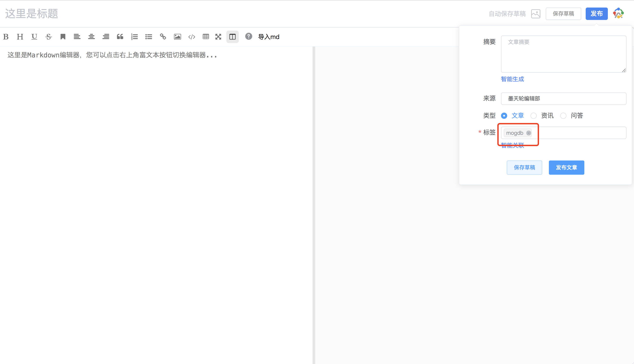Open the user avatar in header
The width and height of the screenshot is (634, 364).
[618, 14]
